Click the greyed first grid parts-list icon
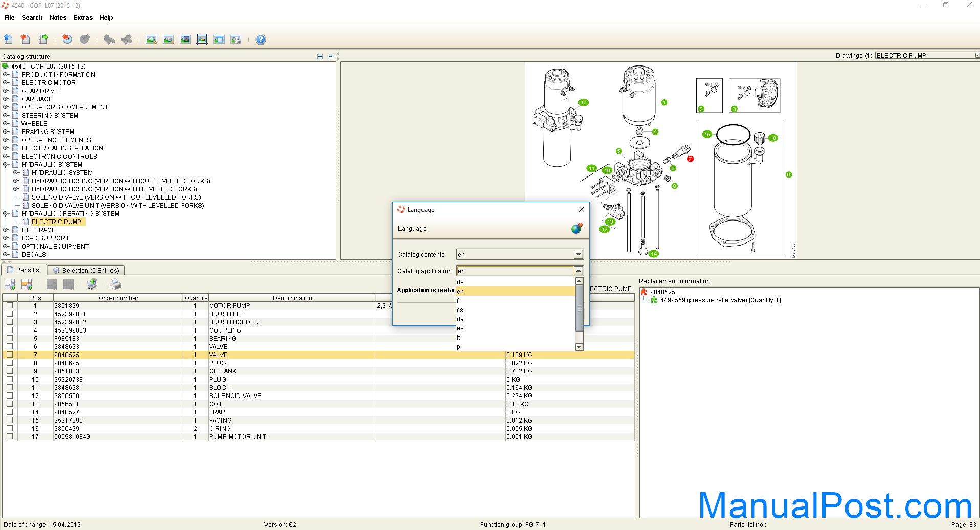 [x=52, y=284]
